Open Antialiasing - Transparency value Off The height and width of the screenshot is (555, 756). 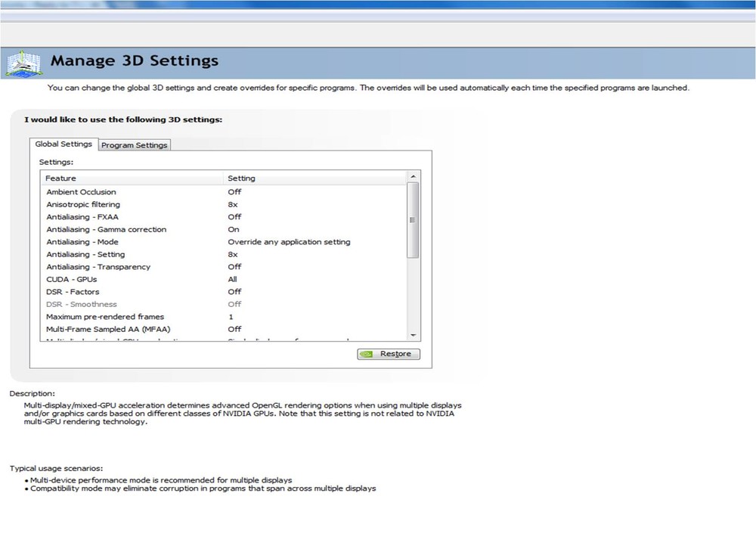(234, 267)
